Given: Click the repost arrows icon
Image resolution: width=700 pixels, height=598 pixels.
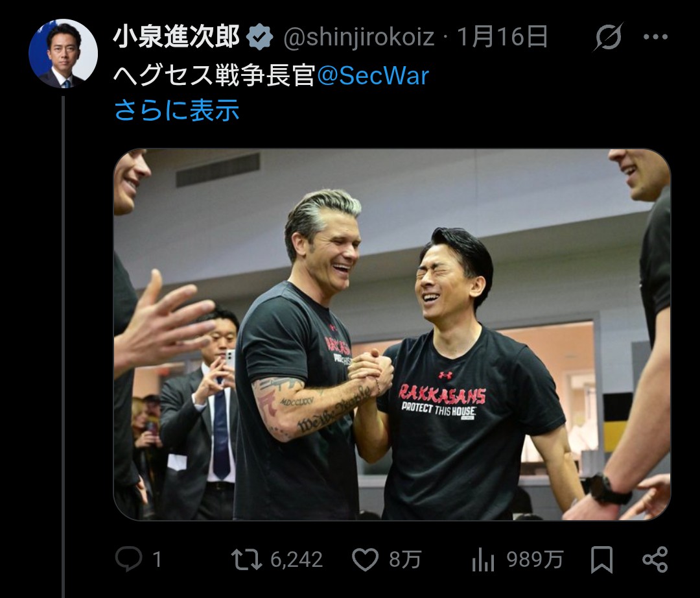Looking at the screenshot, I should pos(246,560).
